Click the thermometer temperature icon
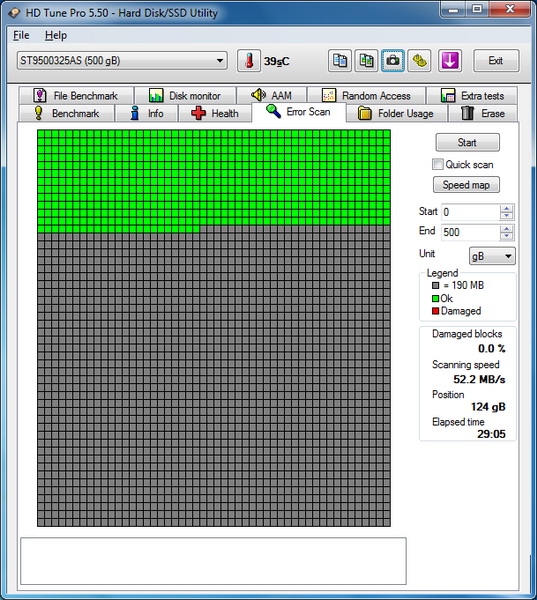 [249, 60]
